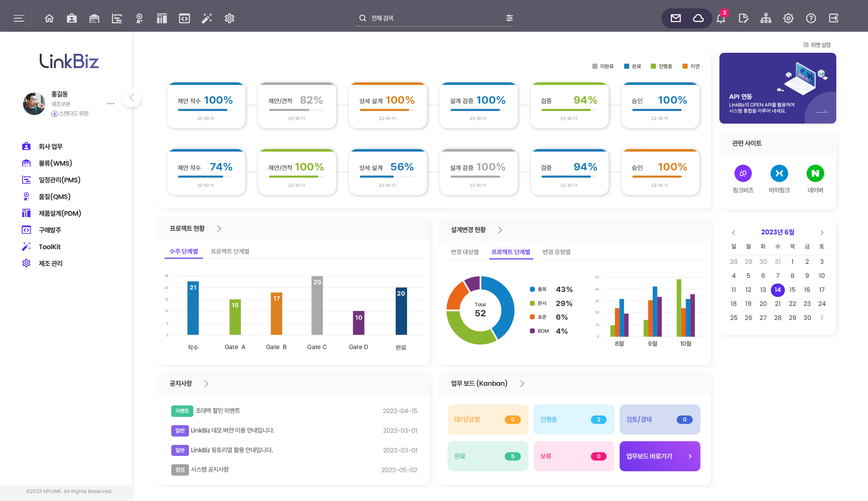Image resolution: width=868 pixels, height=501 pixels.
Task: Click the notification bell icon
Action: pyautogui.click(x=721, y=18)
